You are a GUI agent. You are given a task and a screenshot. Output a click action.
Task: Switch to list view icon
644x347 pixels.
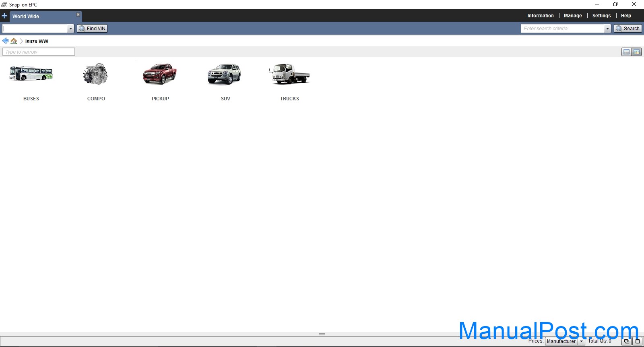(626, 52)
